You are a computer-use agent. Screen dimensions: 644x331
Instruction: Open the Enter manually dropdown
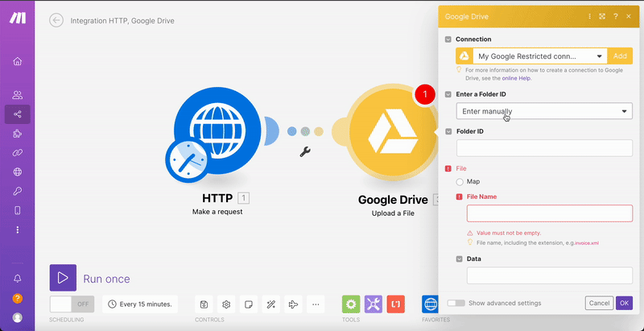pos(544,111)
